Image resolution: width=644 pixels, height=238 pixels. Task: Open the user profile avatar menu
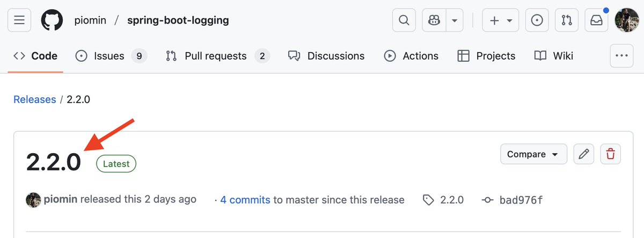click(626, 20)
